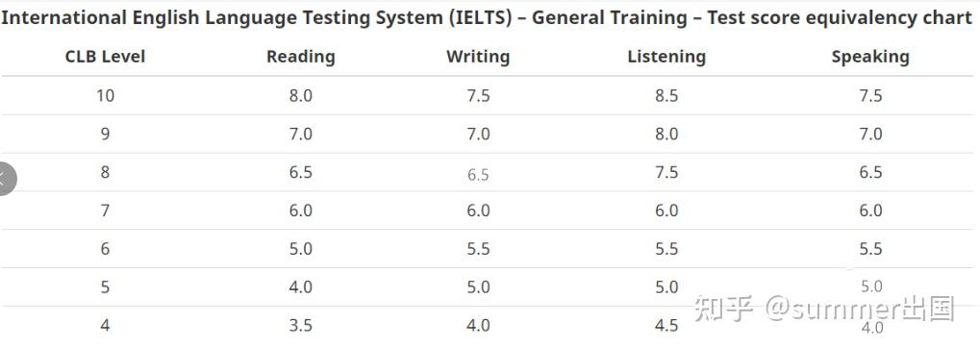Click the Zhihu @summer watermark text

tap(825, 309)
